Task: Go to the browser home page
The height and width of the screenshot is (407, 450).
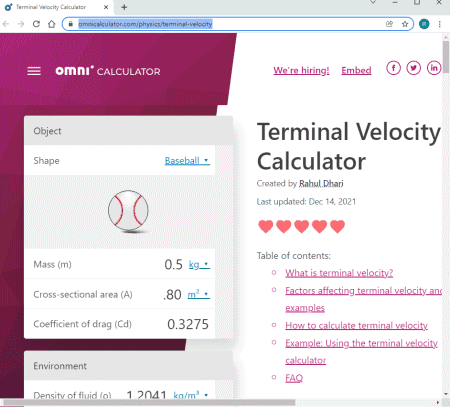Action: click(x=52, y=24)
